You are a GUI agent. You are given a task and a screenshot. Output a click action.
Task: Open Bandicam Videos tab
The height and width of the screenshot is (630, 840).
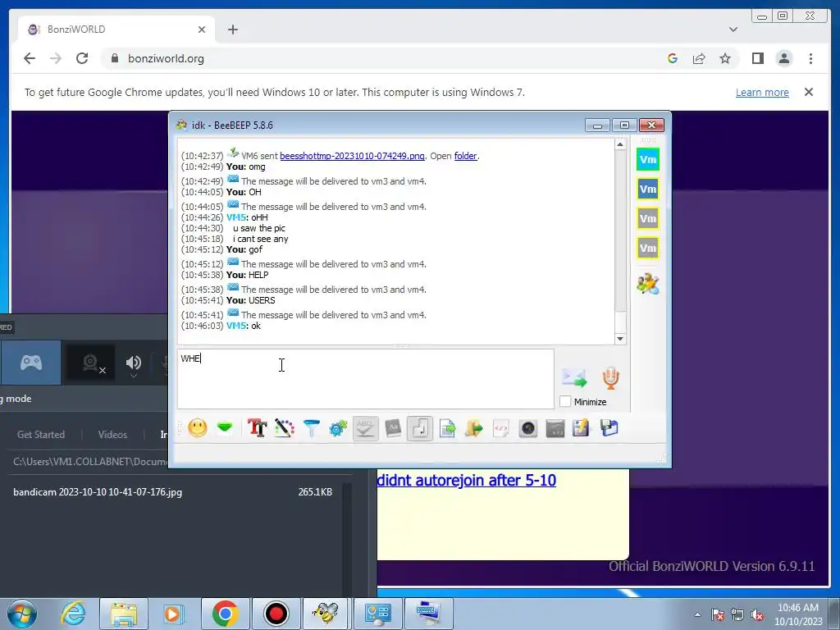(x=112, y=435)
